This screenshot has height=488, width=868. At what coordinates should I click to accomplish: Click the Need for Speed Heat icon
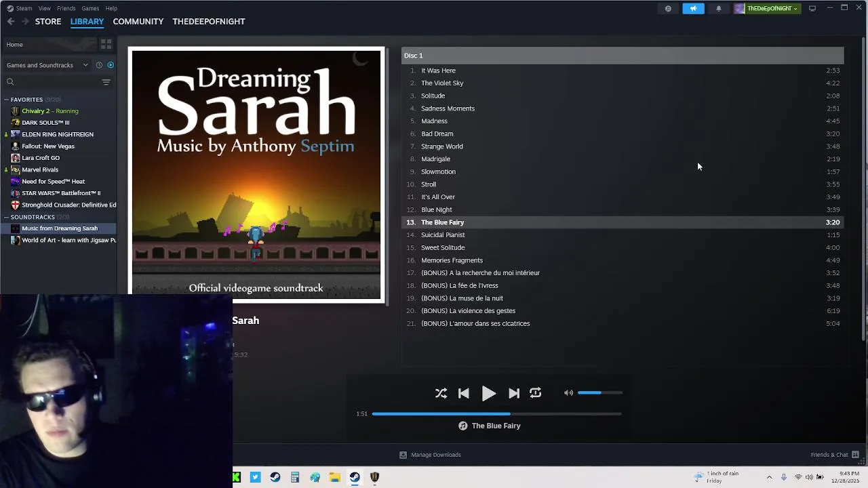[15, 182]
